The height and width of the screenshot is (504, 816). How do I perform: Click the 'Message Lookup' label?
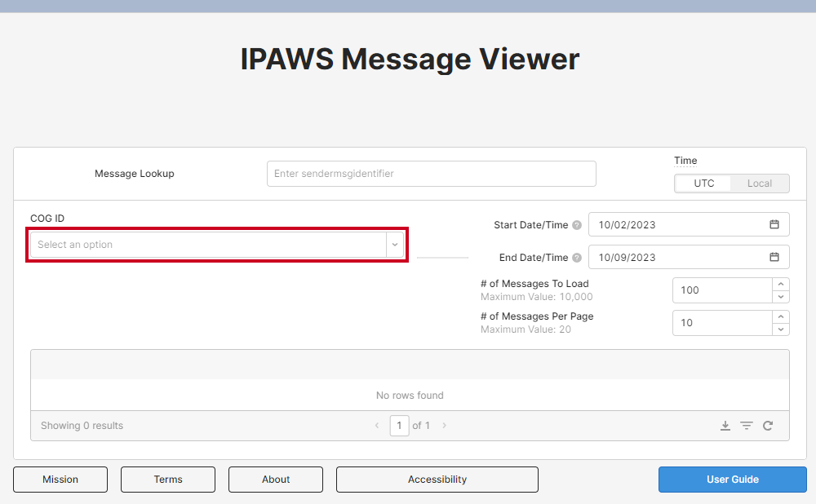tap(135, 174)
